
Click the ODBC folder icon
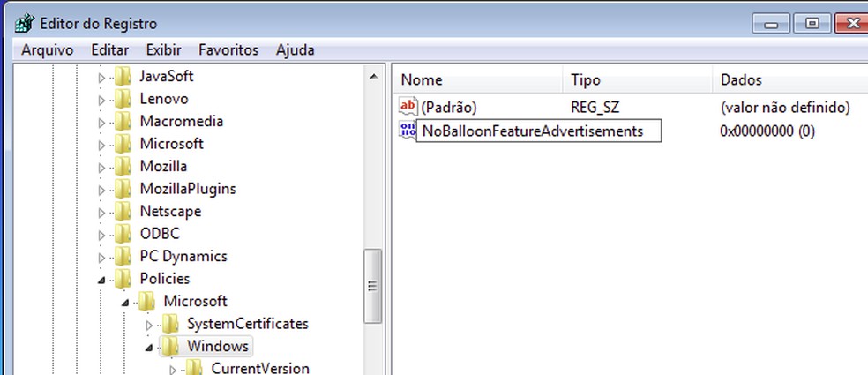pos(123,234)
